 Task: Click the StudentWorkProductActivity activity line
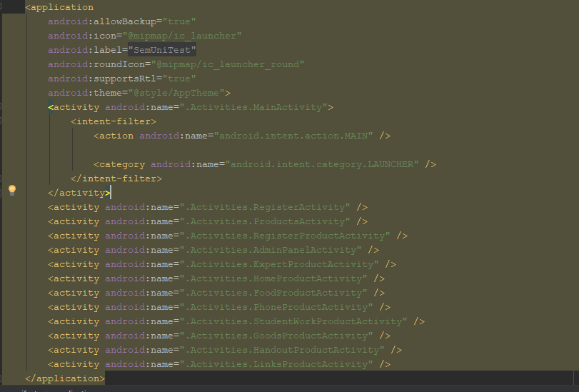tap(236, 321)
